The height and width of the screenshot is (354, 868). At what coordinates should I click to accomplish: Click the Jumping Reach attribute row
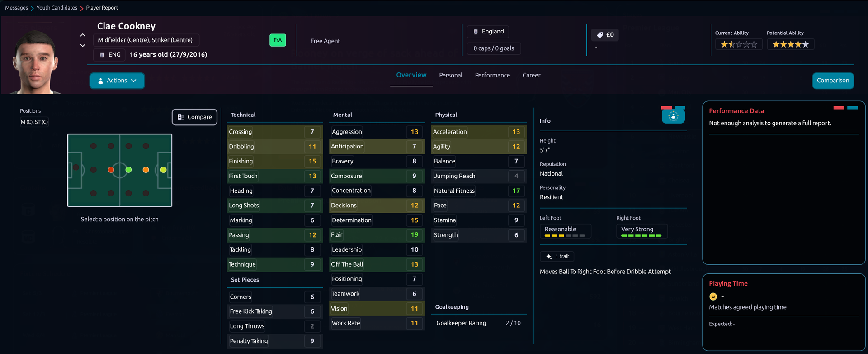pos(479,176)
